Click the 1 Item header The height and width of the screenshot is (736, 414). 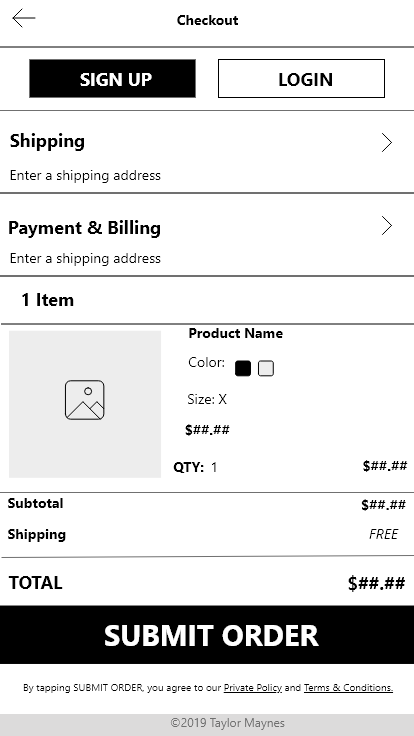47,300
